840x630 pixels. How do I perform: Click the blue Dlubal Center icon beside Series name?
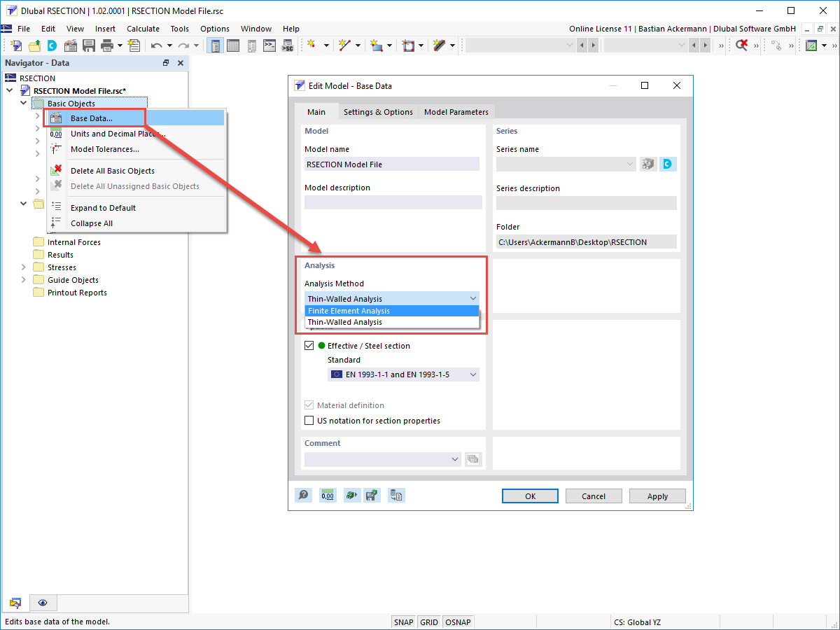coord(668,164)
